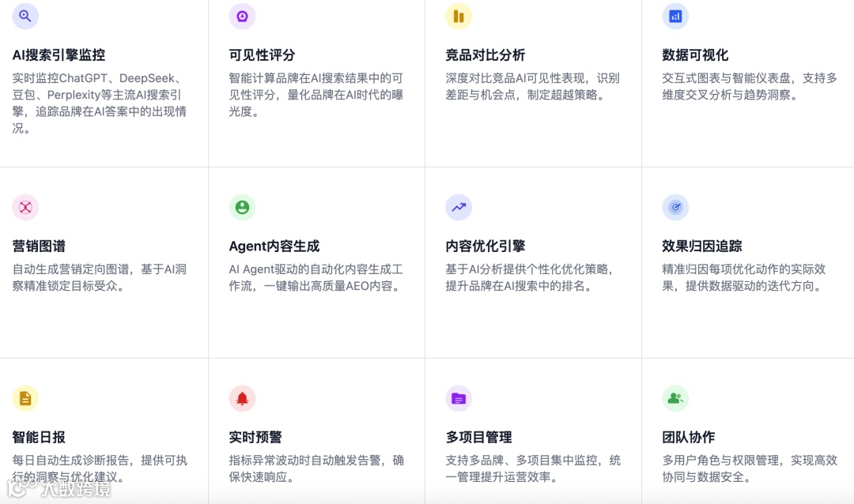The width and height of the screenshot is (854, 504).
Task: Click the 多项目管理 folder icon
Action: 459,398
